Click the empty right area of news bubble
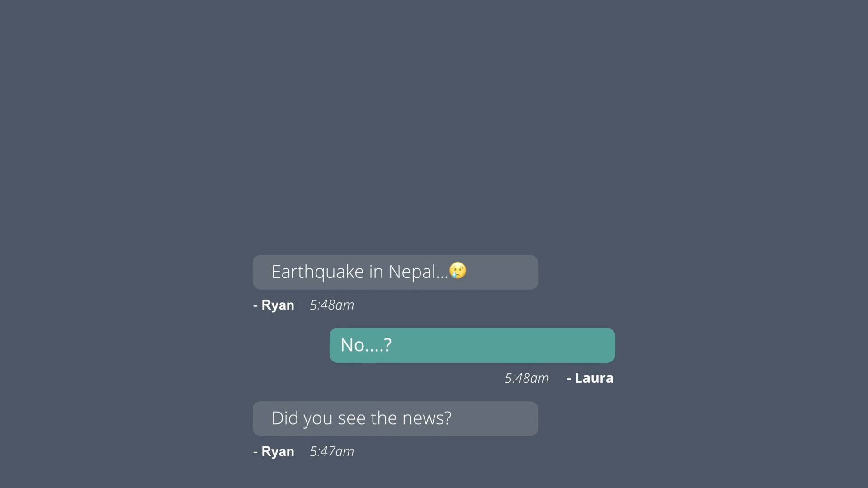The height and width of the screenshot is (488, 868). [495, 418]
